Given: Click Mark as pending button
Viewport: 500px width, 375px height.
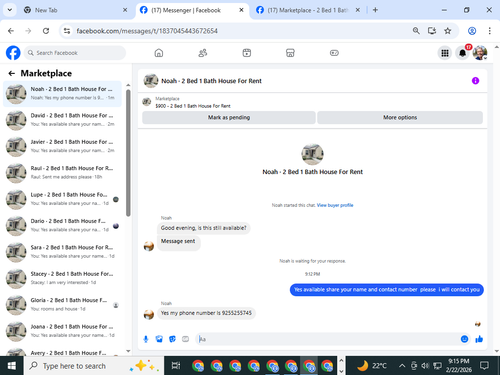Looking at the screenshot, I should pos(229,117).
